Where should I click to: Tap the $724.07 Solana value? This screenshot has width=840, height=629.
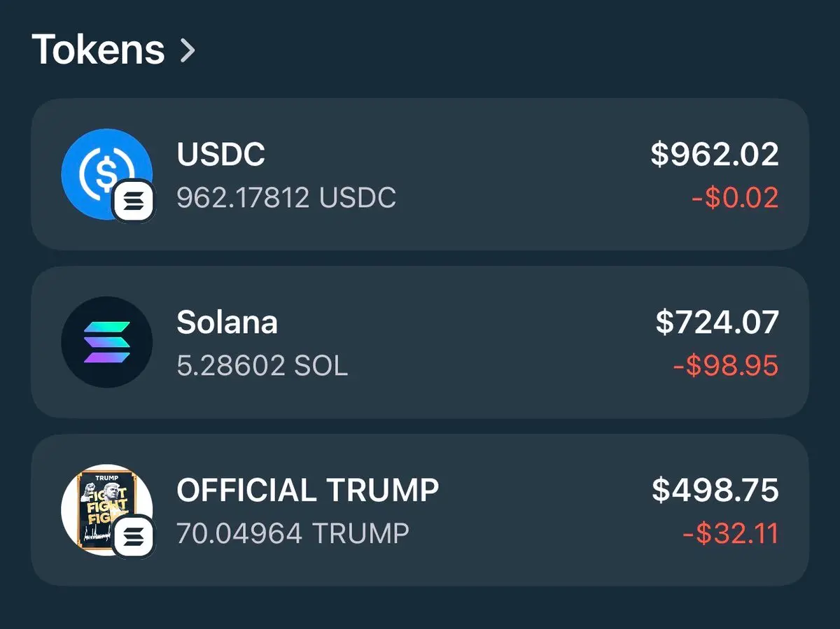click(717, 323)
